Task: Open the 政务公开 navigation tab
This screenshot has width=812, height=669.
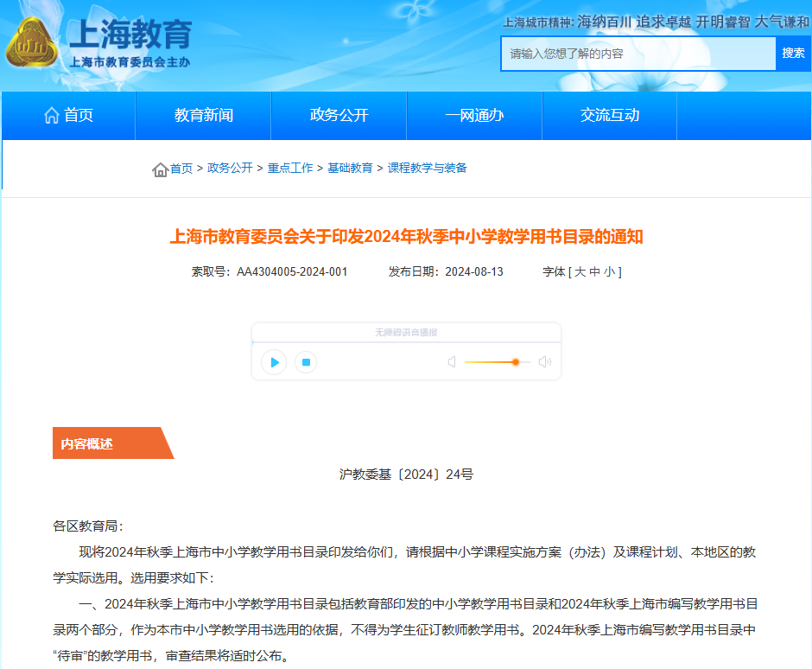Action: [339, 116]
